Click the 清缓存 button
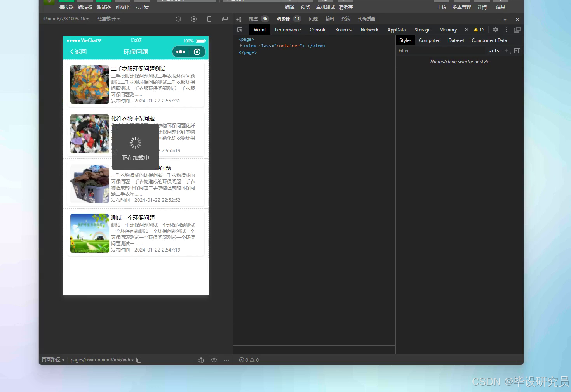The image size is (571, 392). point(346,7)
